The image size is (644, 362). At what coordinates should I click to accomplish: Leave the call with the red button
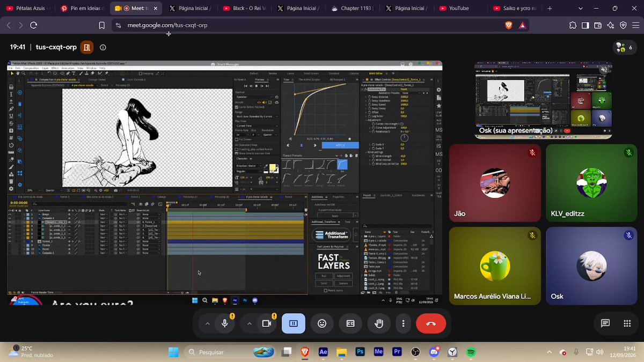431,323
